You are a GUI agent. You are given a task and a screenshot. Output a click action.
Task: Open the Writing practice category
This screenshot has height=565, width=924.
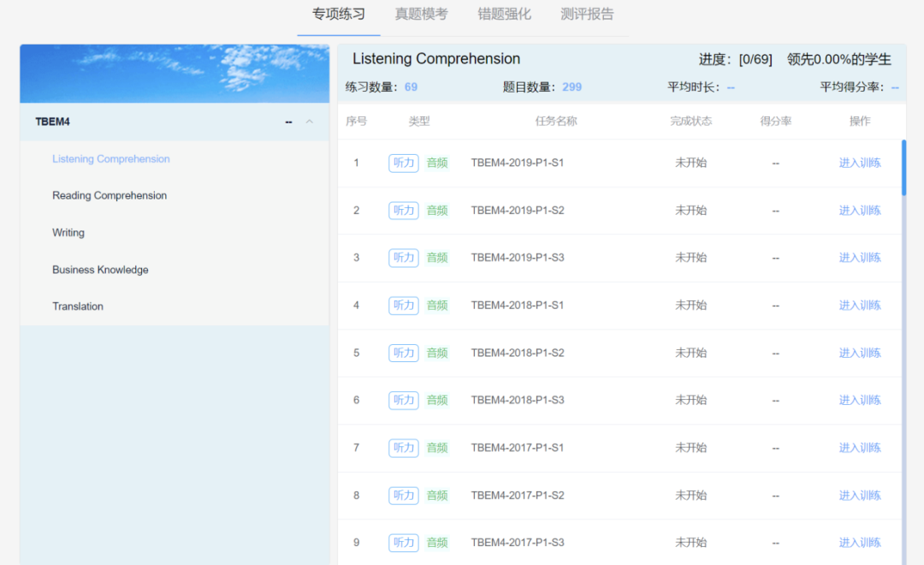(x=68, y=233)
